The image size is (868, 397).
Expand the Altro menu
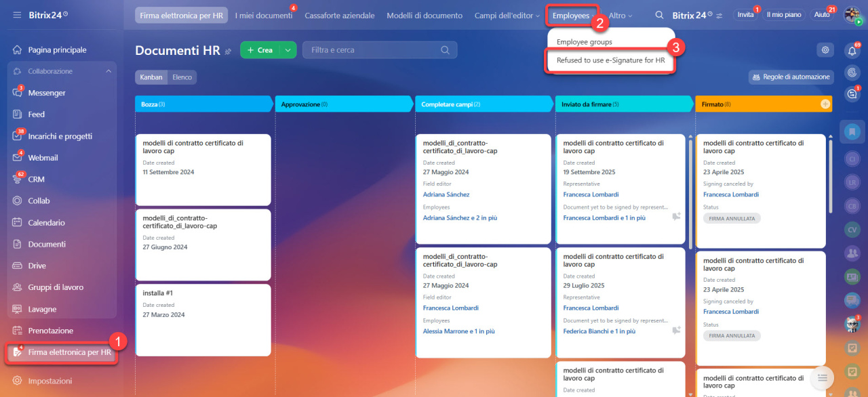click(620, 16)
